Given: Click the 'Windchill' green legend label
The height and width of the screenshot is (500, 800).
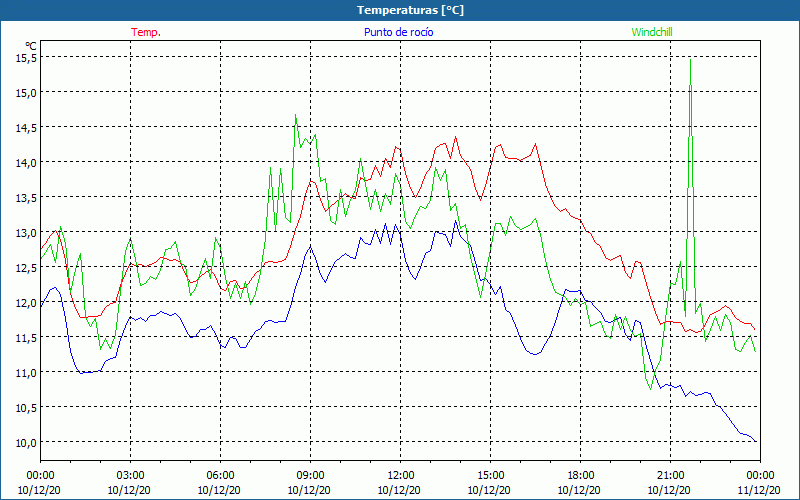Looking at the screenshot, I should pyautogui.click(x=652, y=32).
